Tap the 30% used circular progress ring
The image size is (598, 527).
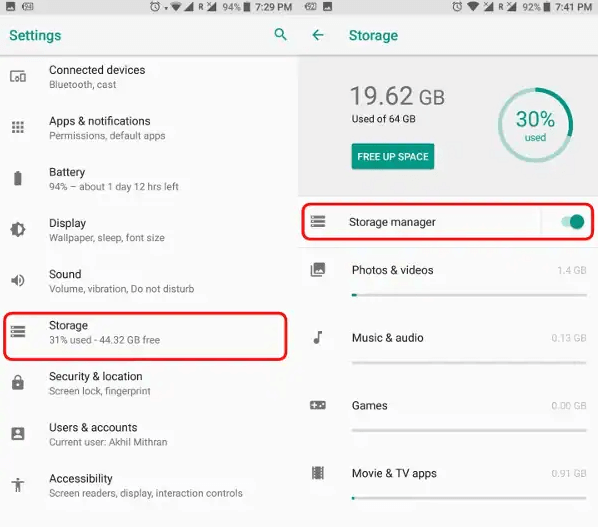click(535, 125)
